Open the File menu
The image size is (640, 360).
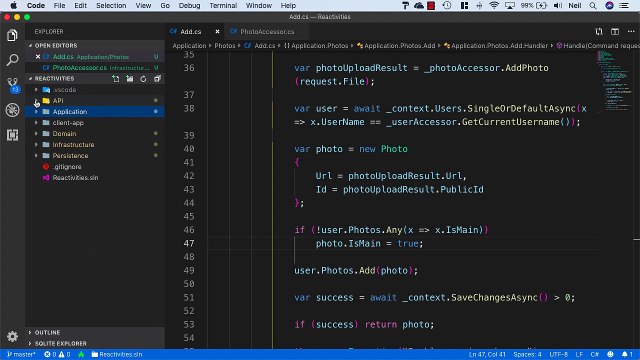[x=59, y=5]
